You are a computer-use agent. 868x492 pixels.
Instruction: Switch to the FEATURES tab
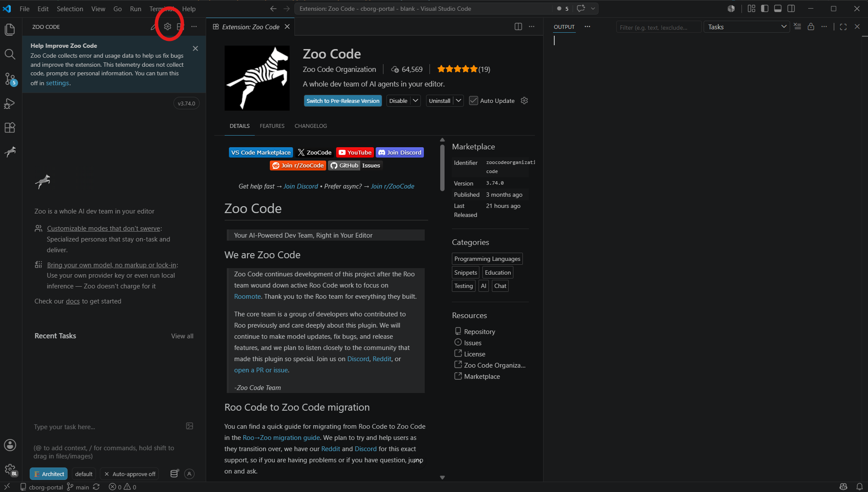click(x=272, y=126)
